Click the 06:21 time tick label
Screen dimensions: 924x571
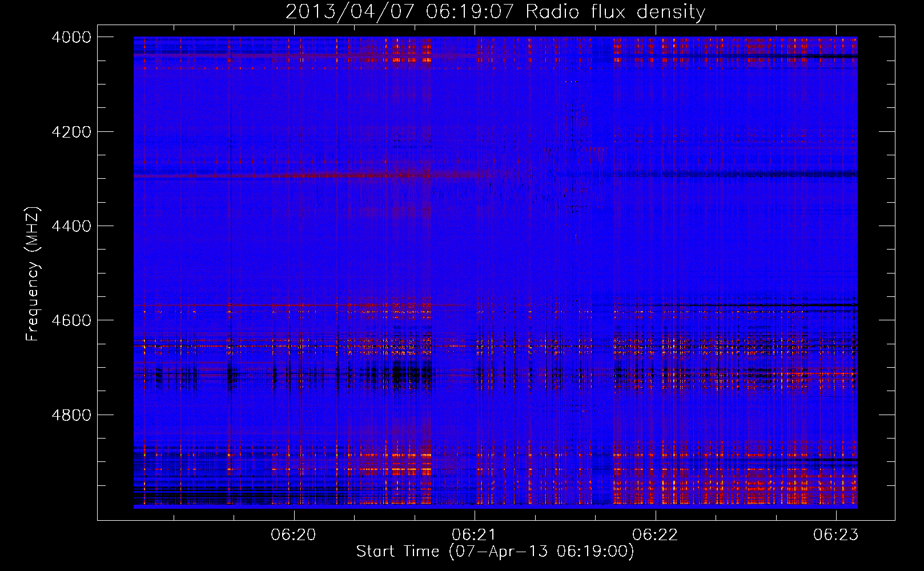(474, 535)
